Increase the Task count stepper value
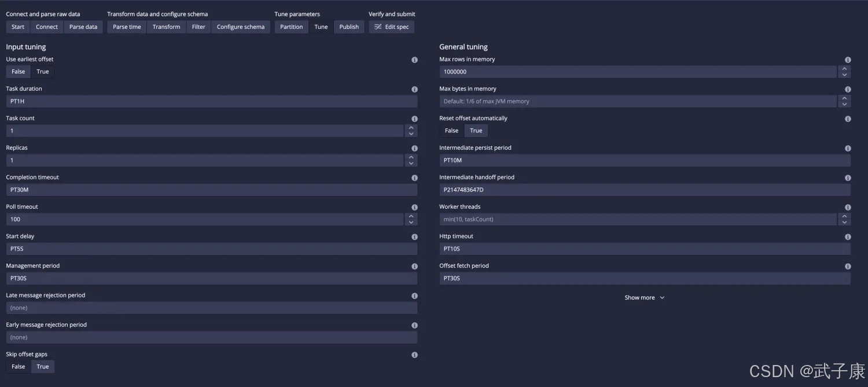The height and width of the screenshot is (387, 868). (x=411, y=128)
